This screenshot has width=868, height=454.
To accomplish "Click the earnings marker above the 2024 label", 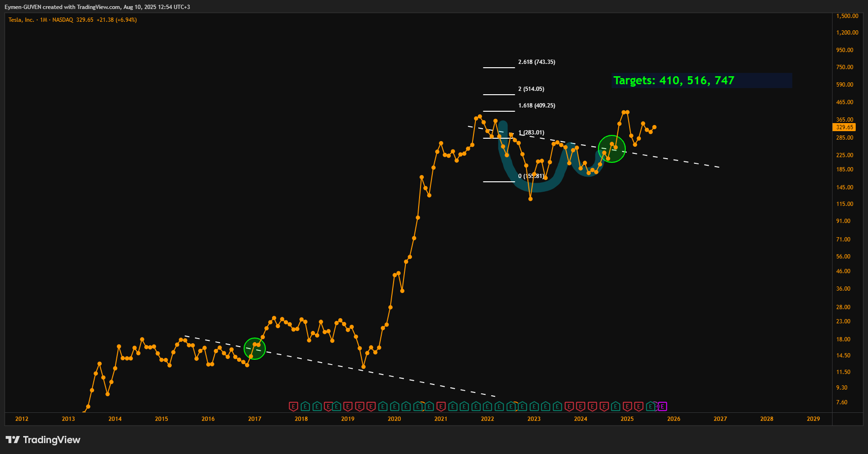I will pos(580,406).
